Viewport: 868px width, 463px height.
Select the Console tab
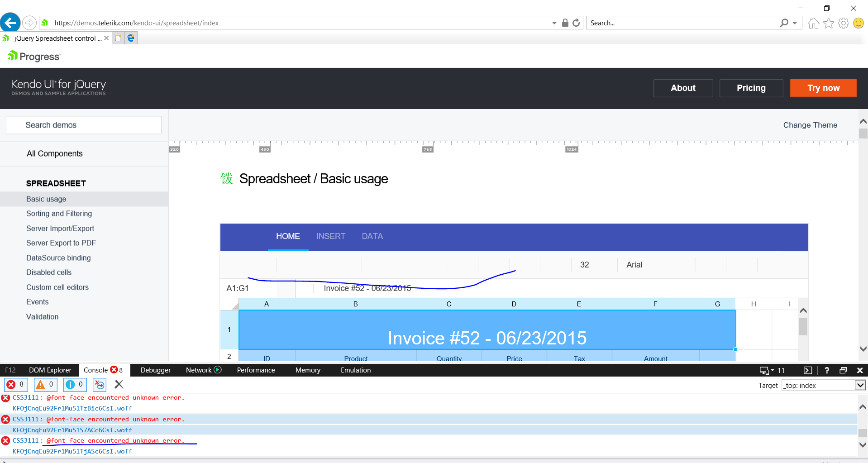[x=104, y=370]
